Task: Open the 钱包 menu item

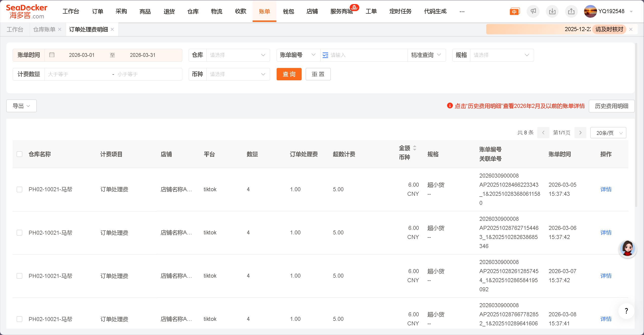Action: [x=288, y=11]
